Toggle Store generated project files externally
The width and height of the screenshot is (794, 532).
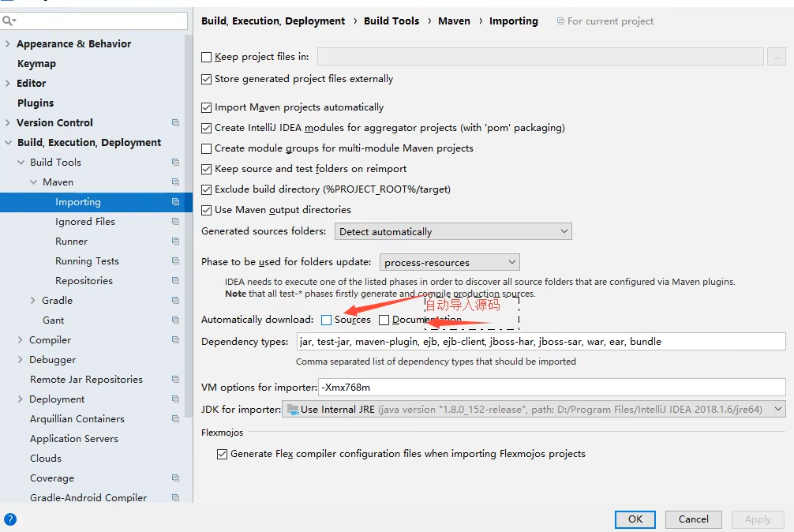(206, 79)
